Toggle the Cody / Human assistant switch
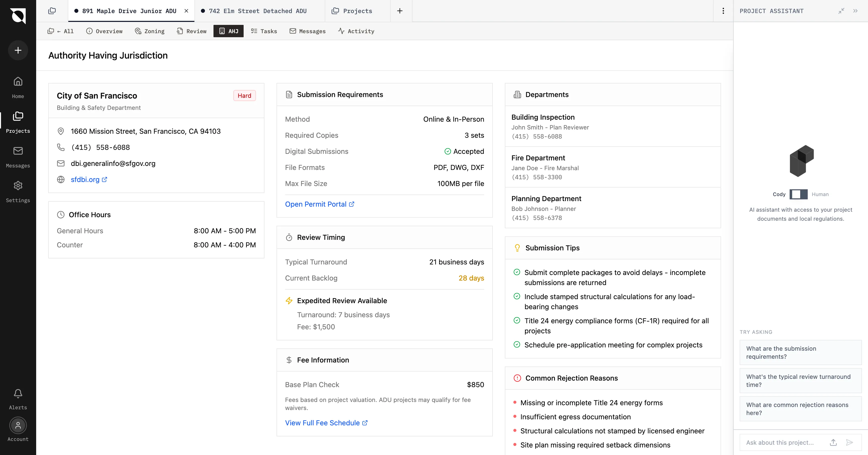The height and width of the screenshot is (455, 868). [798, 194]
